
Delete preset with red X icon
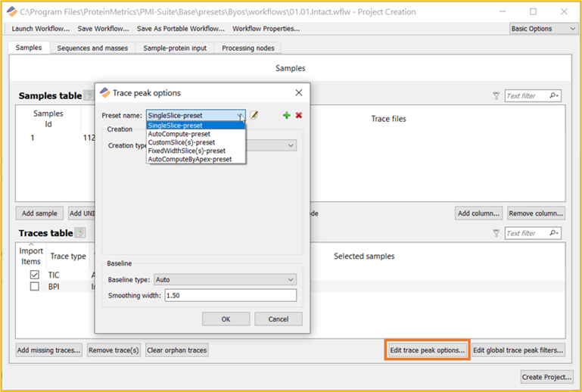click(299, 116)
